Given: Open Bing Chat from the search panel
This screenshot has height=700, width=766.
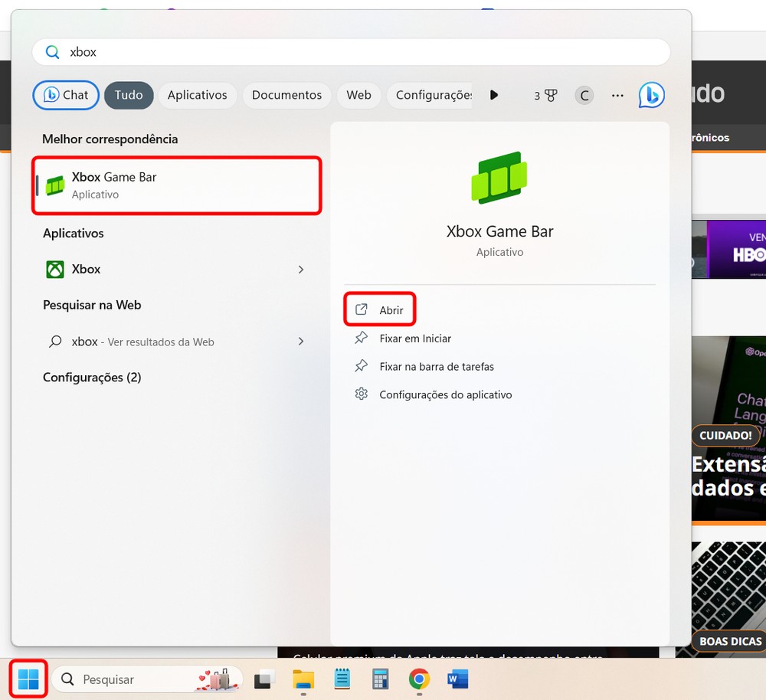Looking at the screenshot, I should 65,95.
